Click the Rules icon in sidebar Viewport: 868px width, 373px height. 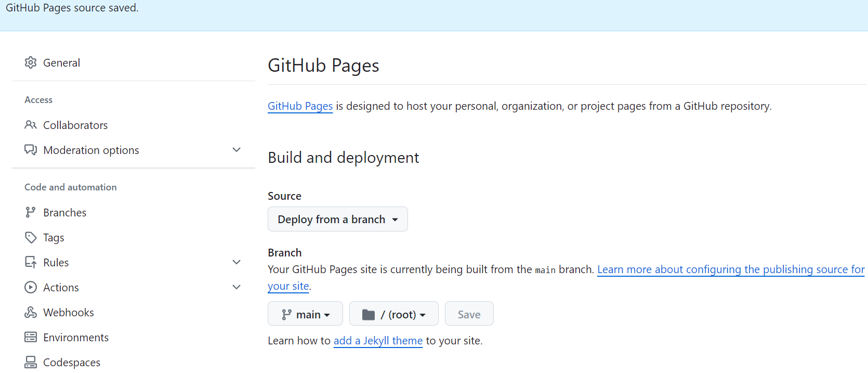[31, 262]
